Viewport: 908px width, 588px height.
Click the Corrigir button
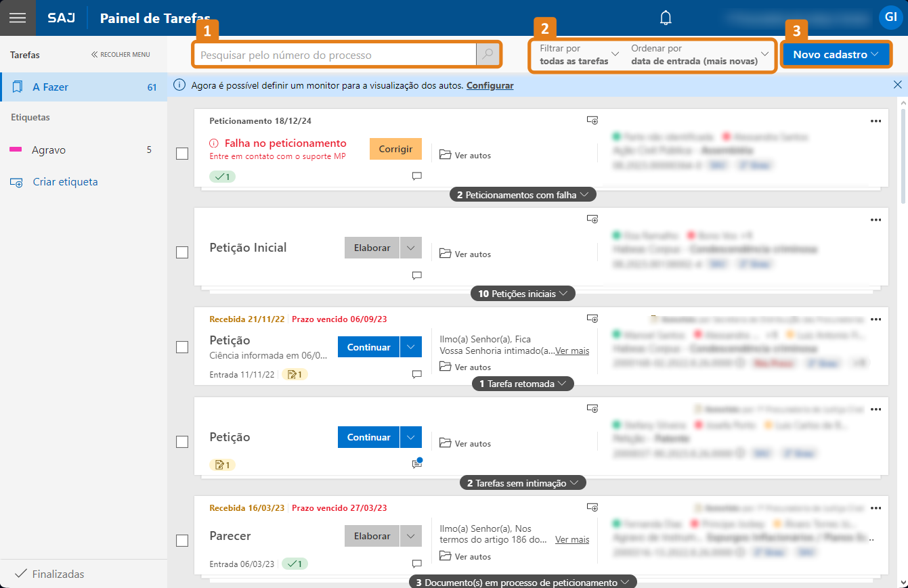[395, 149]
